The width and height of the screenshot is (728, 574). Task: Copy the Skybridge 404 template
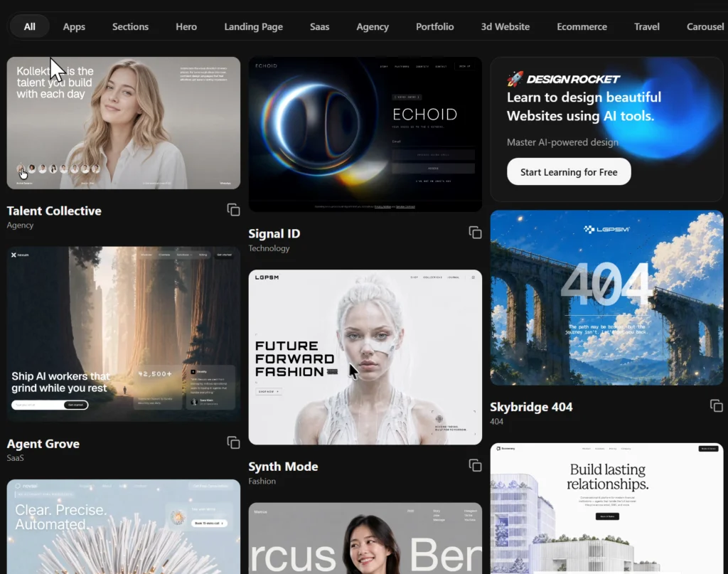pyautogui.click(x=717, y=406)
